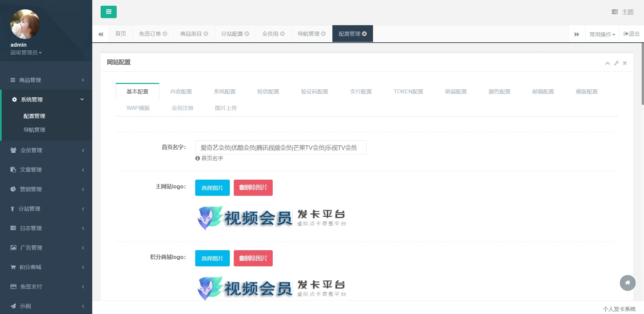Open the 超级管理员 role dropdown
Image resolution: width=644 pixels, height=314 pixels.
26,52
